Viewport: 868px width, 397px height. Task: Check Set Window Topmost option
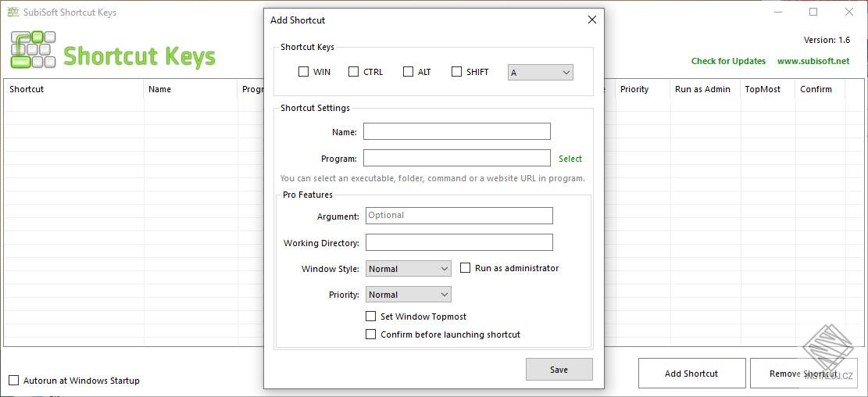click(x=371, y=317)
